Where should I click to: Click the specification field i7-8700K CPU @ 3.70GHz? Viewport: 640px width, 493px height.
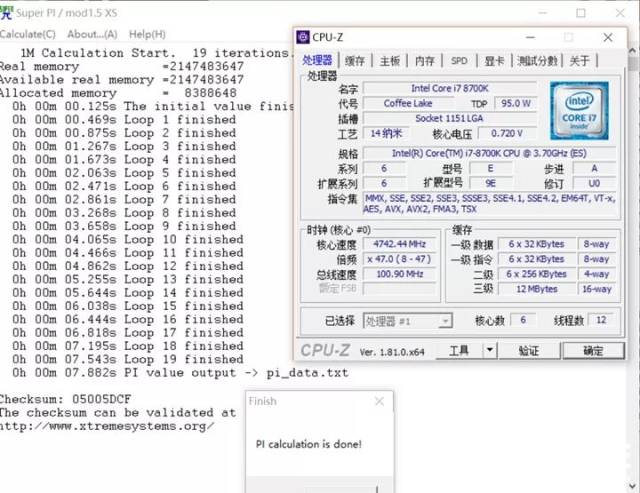[489, 153]
